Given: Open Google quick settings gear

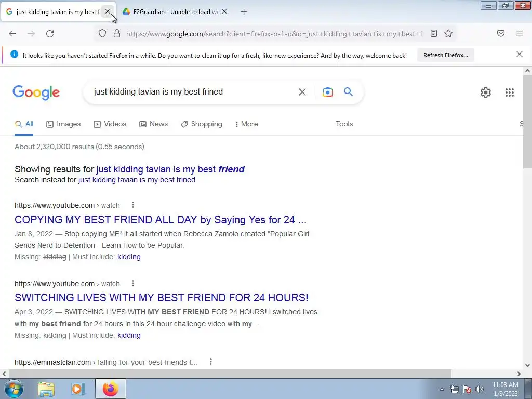Looking at the screenshot, I should pos(486,92).
